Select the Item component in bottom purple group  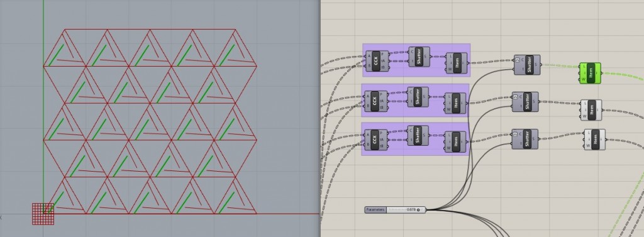455,142
